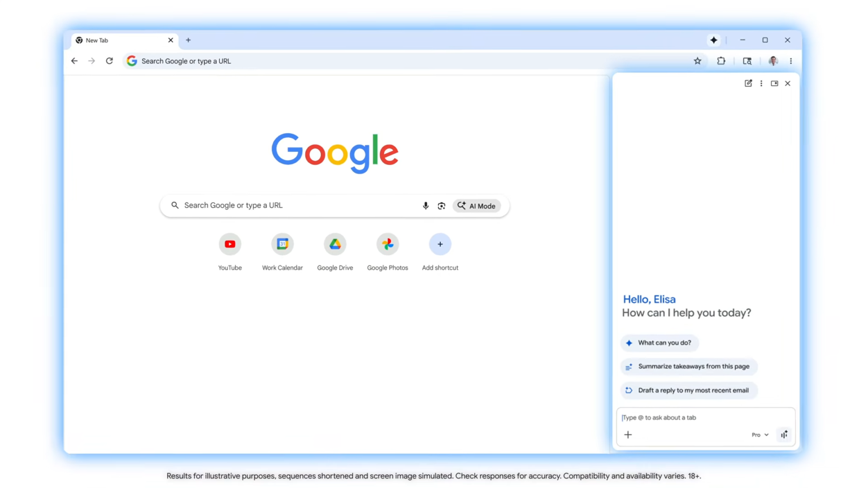Click the magnifier icon in search box
This screenshot has height=488, width=868.
click(175, 206)
